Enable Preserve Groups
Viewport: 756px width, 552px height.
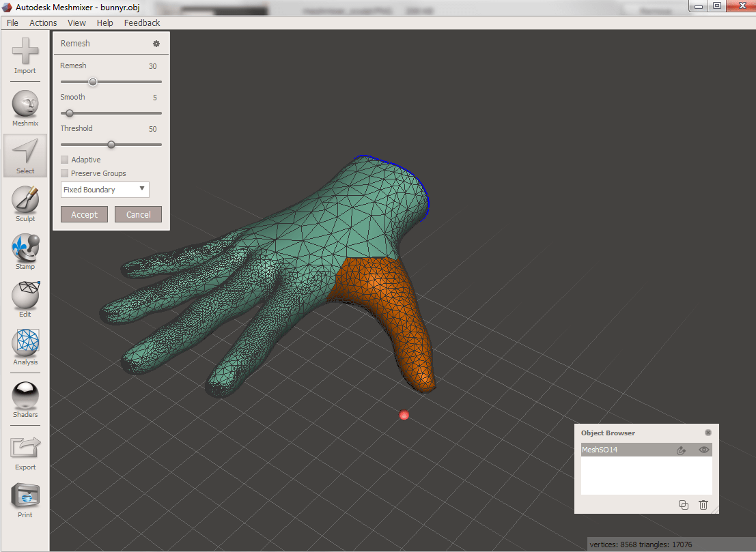(x=65, y=173)
